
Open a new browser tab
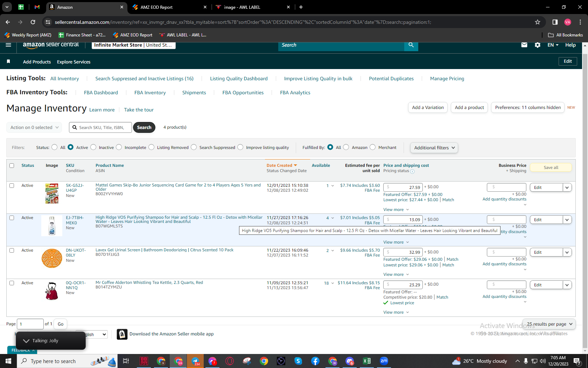tap(301, 7)
